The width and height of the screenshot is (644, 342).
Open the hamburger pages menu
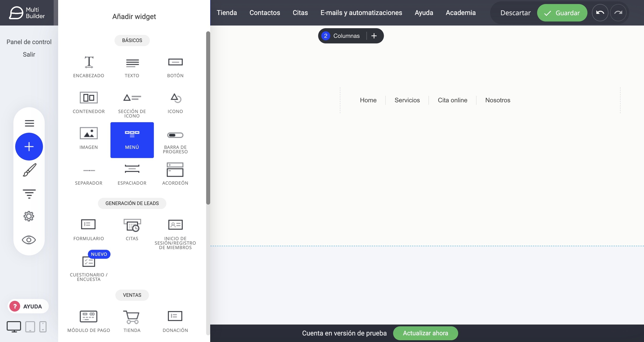click(x=29, y=123)
